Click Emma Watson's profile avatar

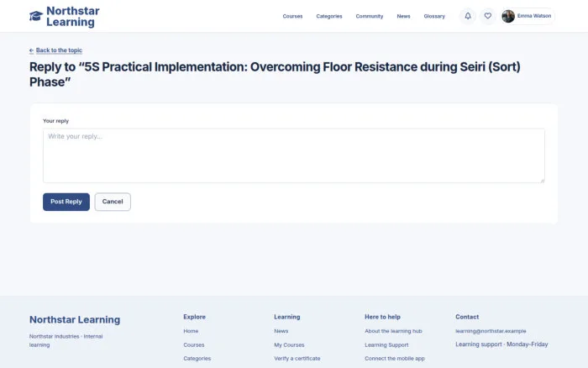(508, 16)
